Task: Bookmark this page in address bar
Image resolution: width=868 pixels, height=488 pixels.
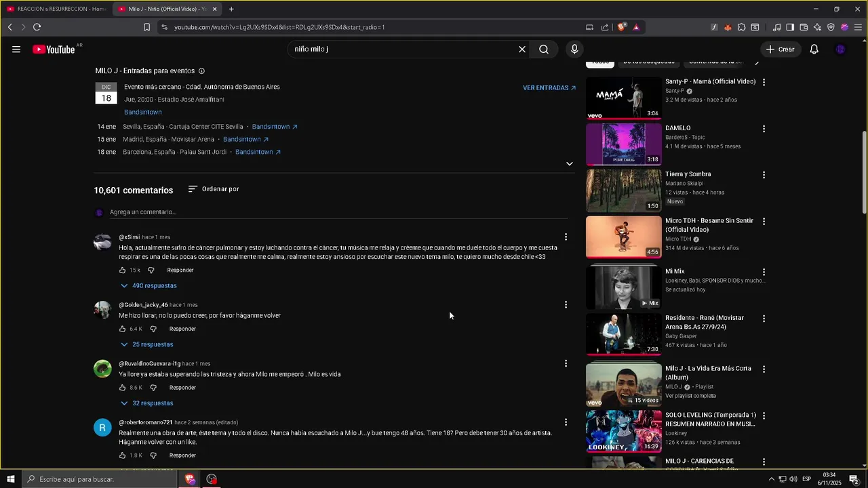Action: click(146, 27)
